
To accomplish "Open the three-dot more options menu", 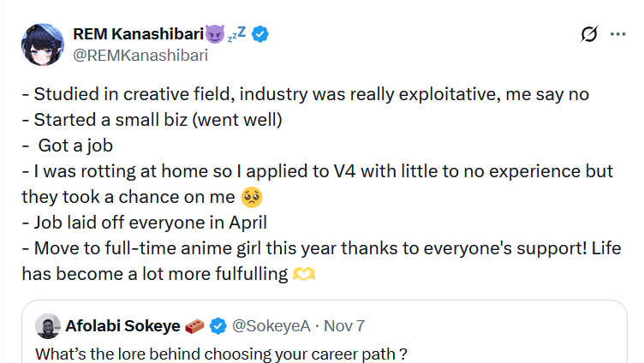I will [x=617, y=34].
